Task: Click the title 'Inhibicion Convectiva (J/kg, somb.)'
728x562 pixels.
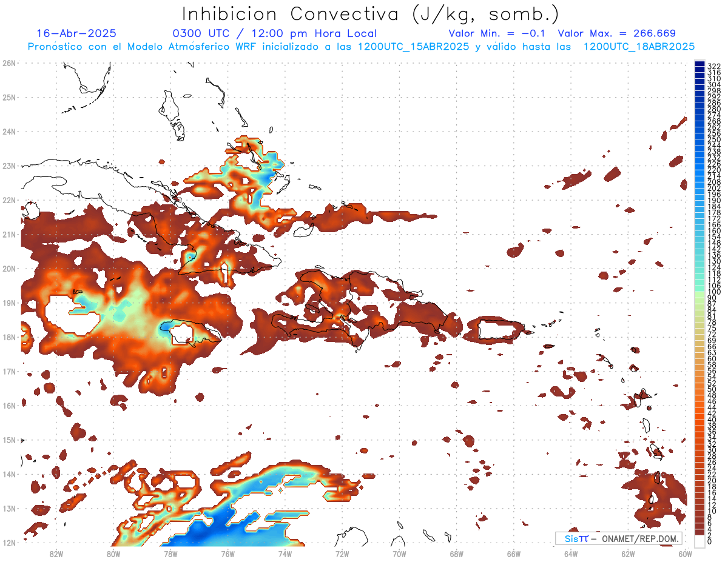Action: coord(371,14)
